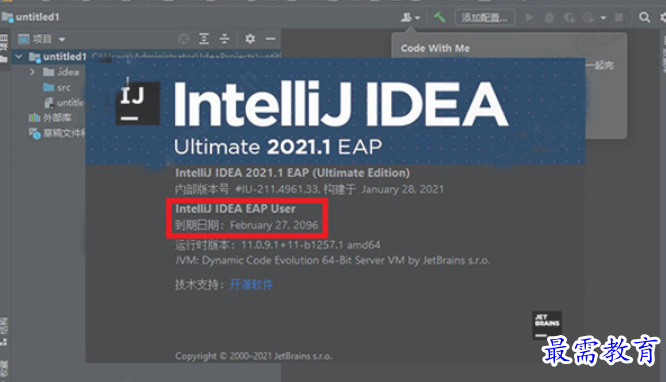
Task: Open the 添加配置 run configuration button
Action: tap(485, 17)
